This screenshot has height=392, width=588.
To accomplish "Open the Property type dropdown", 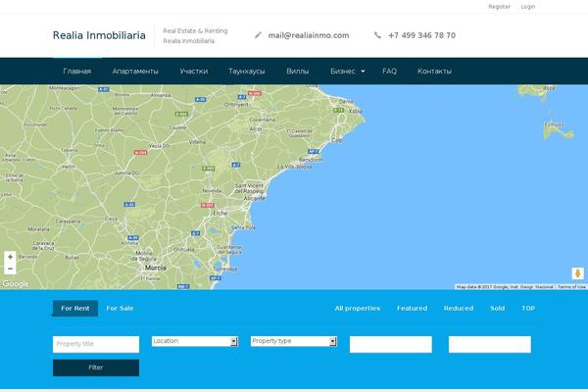I will [x=293, y=341].
